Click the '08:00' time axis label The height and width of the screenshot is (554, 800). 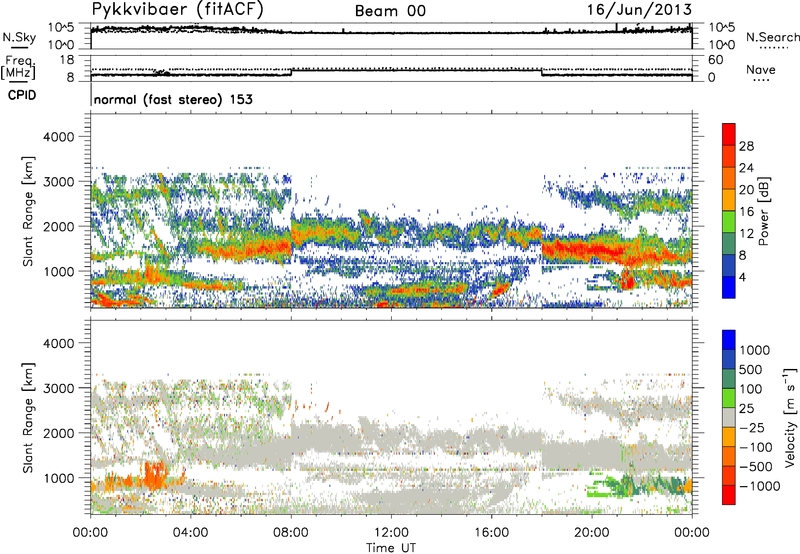tap(291, 533)
